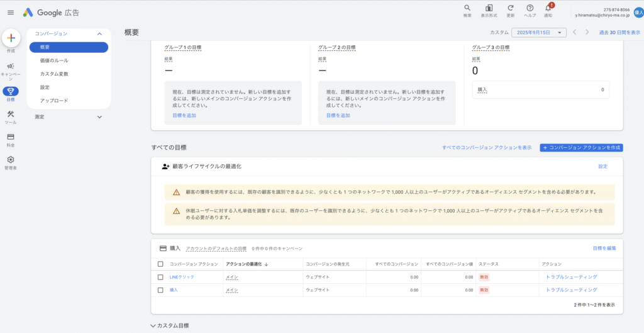Image resolution: width=644 pixels, height=333 pixels.
Task: Select カスタム変数 in the menu
Action: coord(54,74)
